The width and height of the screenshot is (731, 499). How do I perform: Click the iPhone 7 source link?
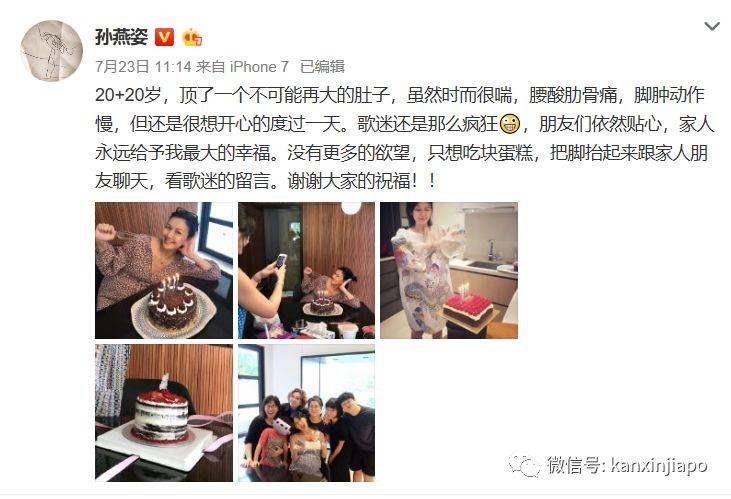(259, 67)
